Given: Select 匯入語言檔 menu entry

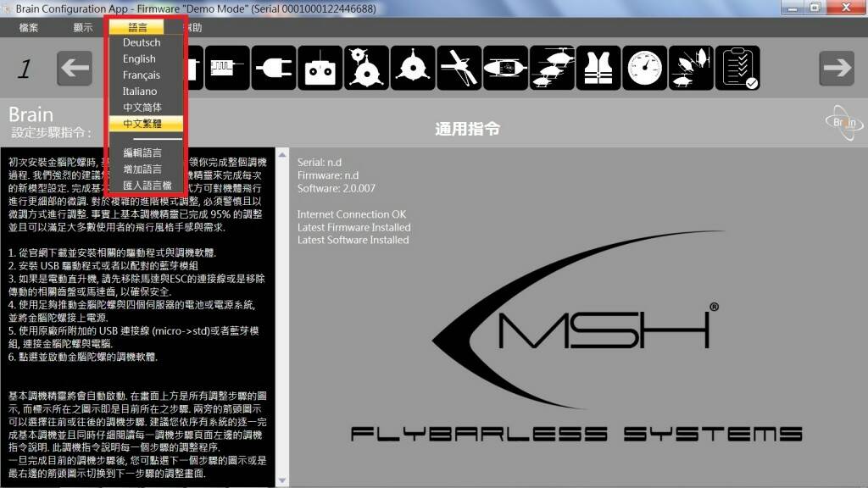Looking at the screenshot, I should (147, 186).
